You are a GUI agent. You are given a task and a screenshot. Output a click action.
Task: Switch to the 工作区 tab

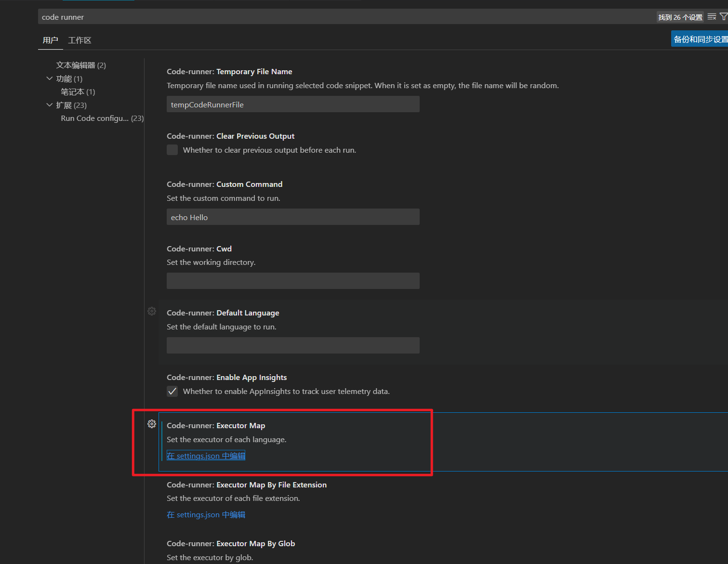tap(79, 40)
